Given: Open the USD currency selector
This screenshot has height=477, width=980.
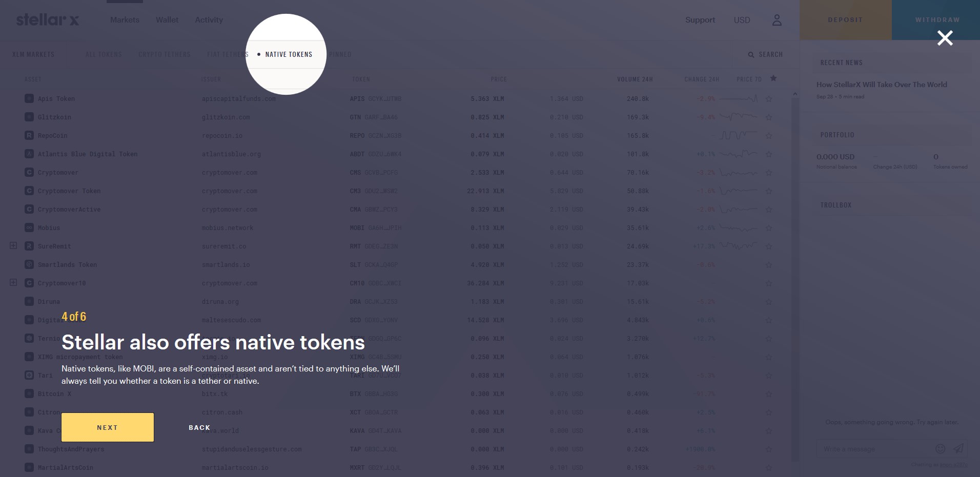Looking at the screenshot, I should pos(742,20).
